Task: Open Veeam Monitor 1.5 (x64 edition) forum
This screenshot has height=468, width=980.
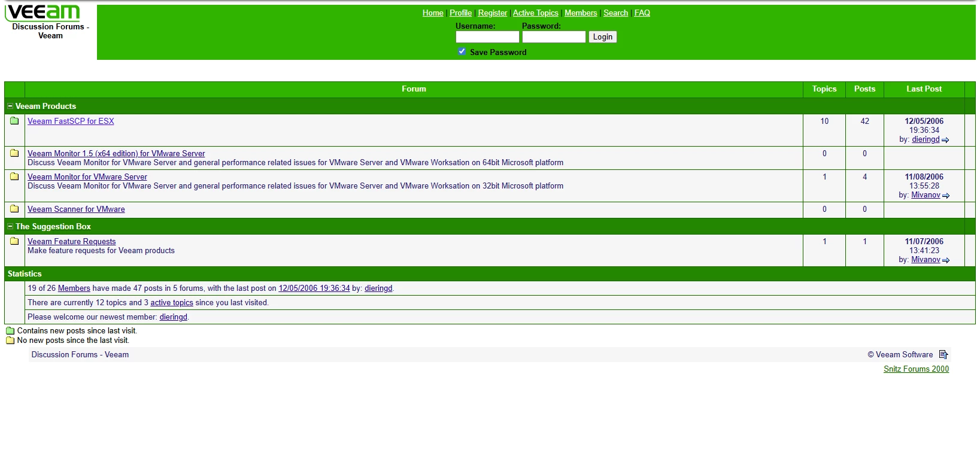Action: 116,153
